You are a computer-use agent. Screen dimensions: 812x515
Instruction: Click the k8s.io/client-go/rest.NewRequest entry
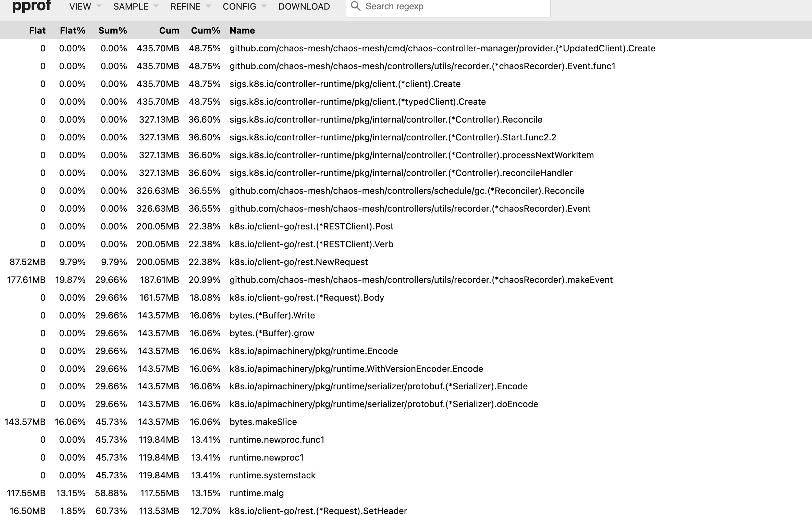coord(299,262)
